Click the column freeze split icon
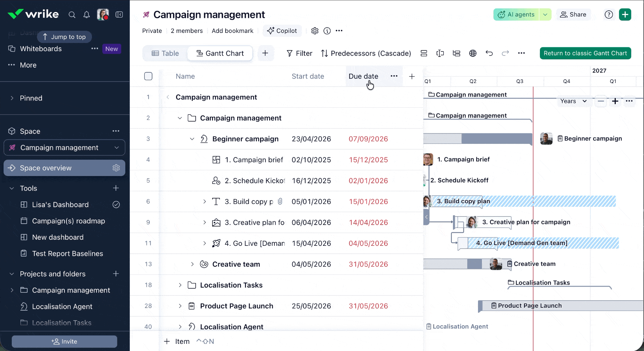This screenshot has height=351, width=644. 440,53
